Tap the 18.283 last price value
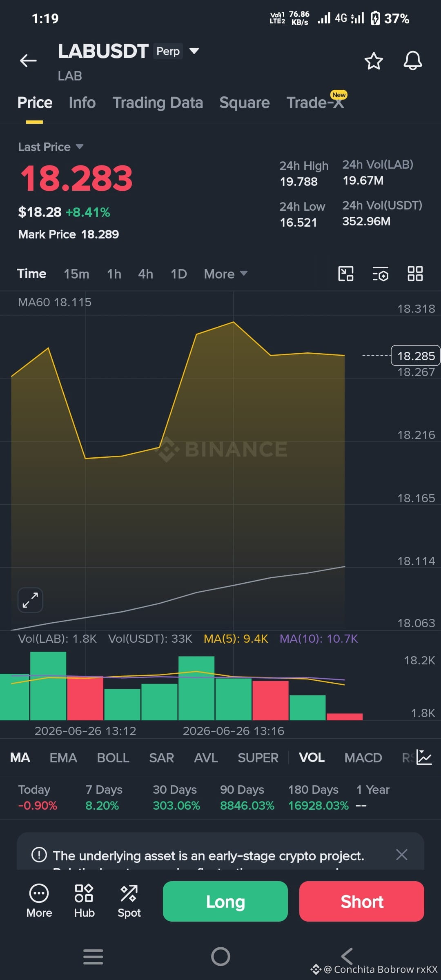441x980 pixels. pos(76,178)
